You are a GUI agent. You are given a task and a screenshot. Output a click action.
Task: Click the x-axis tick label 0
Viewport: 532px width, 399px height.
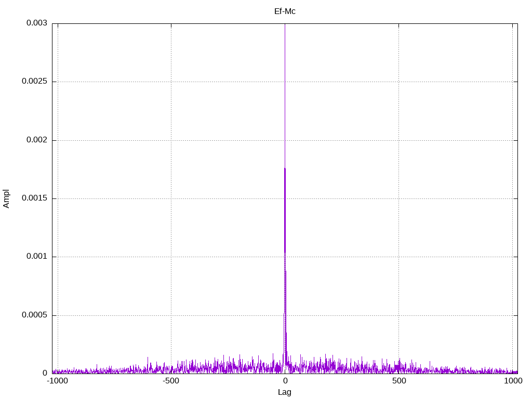[285, 381]
